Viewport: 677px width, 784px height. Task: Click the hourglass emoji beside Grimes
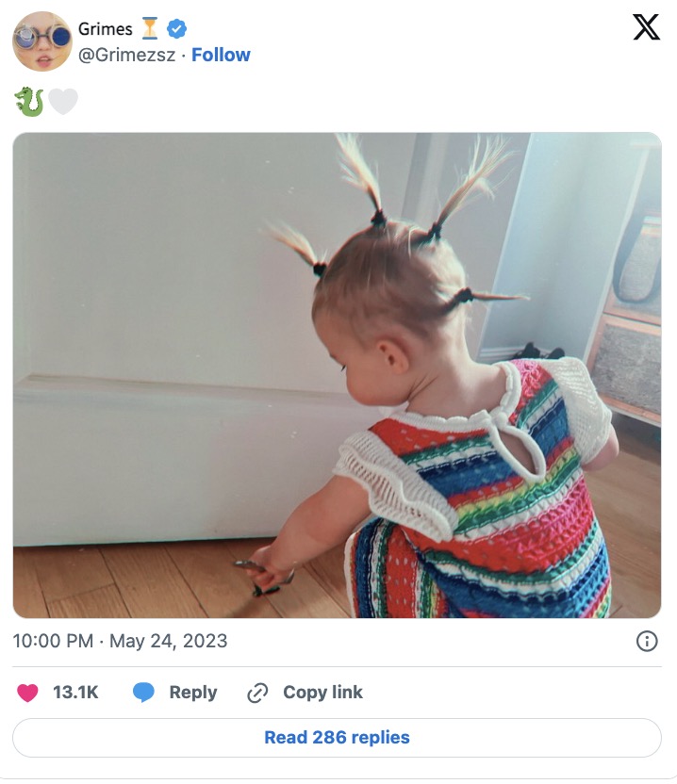[150, 29]
